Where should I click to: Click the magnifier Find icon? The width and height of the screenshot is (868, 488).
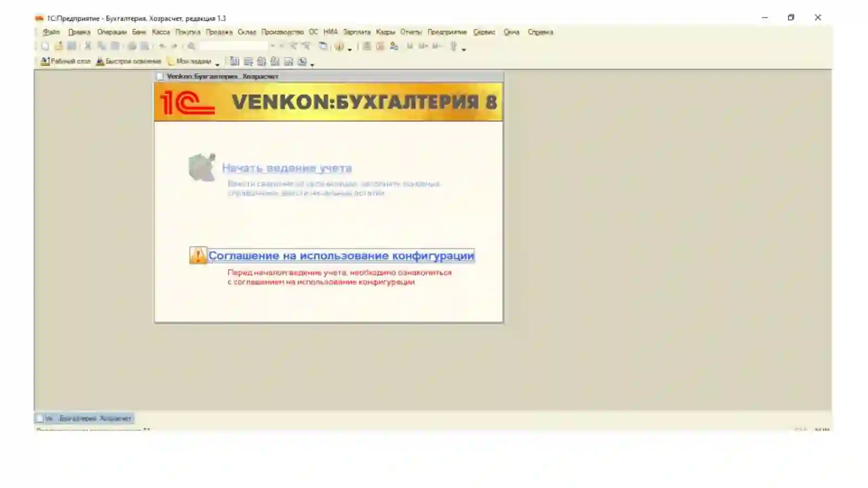point(191,46)
